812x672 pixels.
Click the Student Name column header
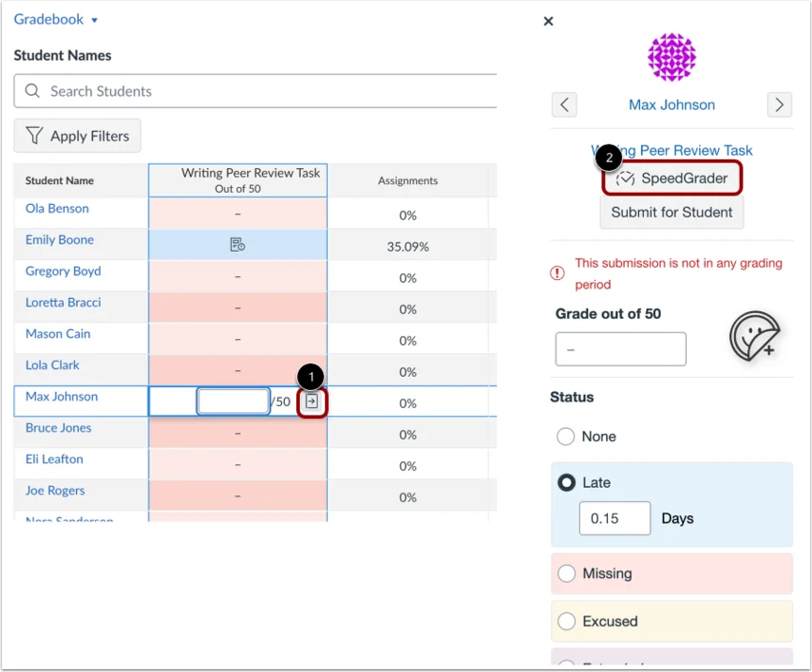coord(81,180)
